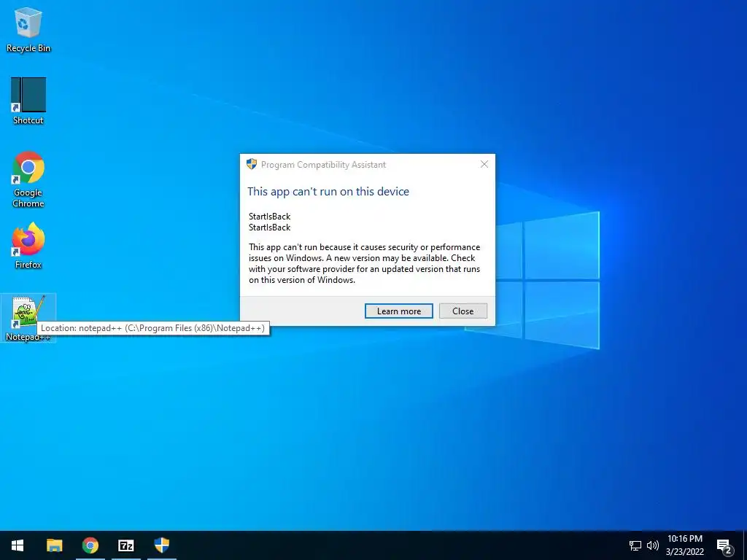Click the shield icon in dialog title
This screenshot has height=560, width=747.
tap(252, 164)
